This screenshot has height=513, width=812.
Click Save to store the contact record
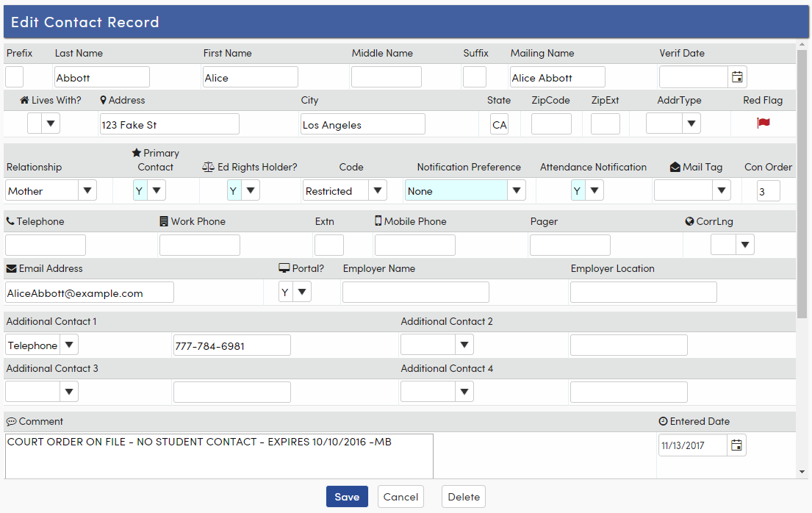pyautogui.click(x=347, y=496)
